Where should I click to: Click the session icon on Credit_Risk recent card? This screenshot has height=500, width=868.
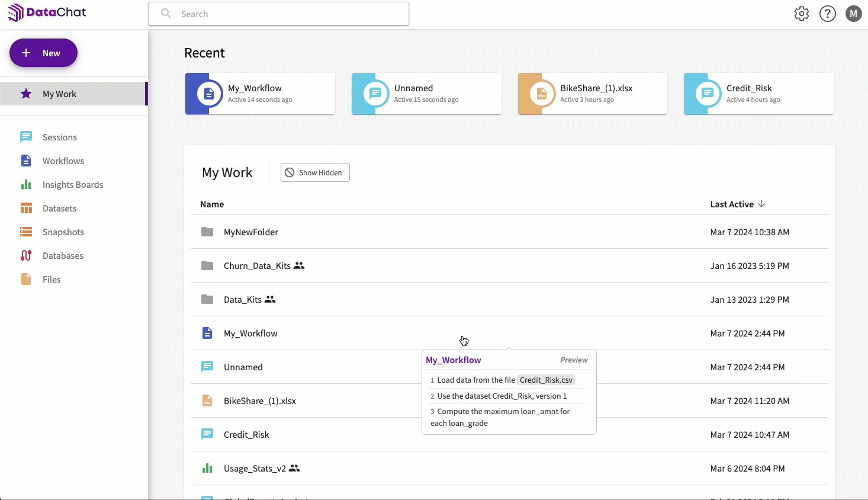708,94
